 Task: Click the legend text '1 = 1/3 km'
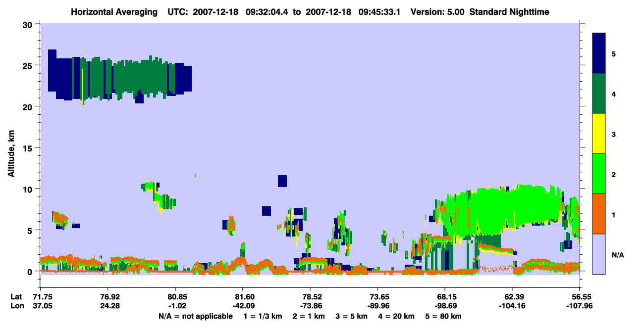click(x=263, y=316)
